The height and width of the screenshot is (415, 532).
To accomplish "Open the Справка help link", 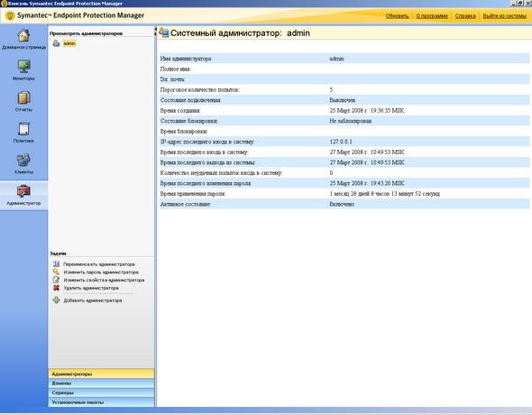I will [x=465, y=16].
